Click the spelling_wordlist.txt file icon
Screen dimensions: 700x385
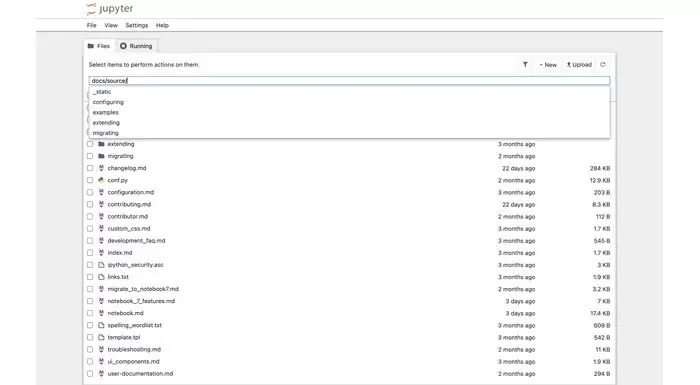[x=101, y=325]
